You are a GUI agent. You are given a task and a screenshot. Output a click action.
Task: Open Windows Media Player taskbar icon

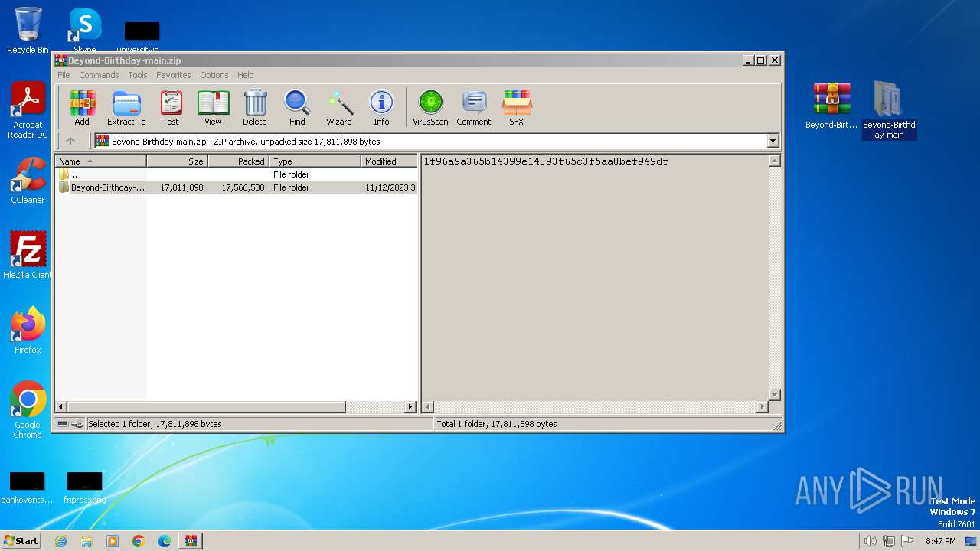pos(113,541)
